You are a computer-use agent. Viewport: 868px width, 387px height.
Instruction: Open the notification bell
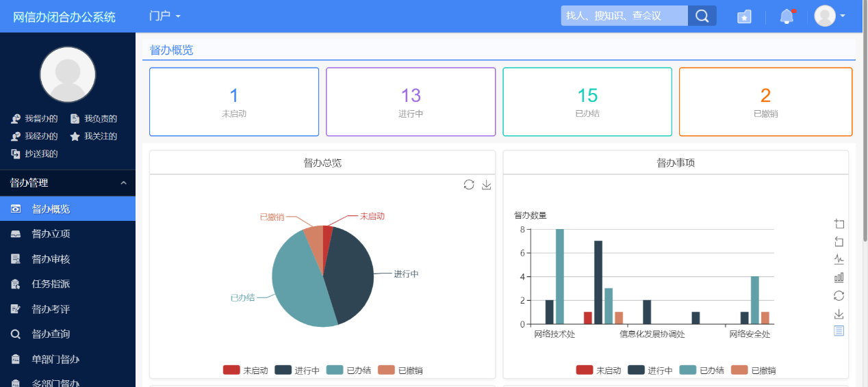(x=787, y=16)
